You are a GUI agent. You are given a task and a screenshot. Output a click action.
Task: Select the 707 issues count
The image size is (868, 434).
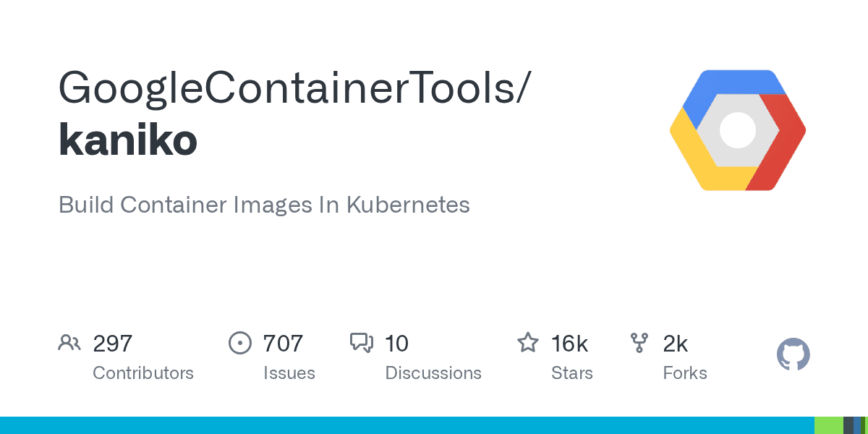pos(283,343)
